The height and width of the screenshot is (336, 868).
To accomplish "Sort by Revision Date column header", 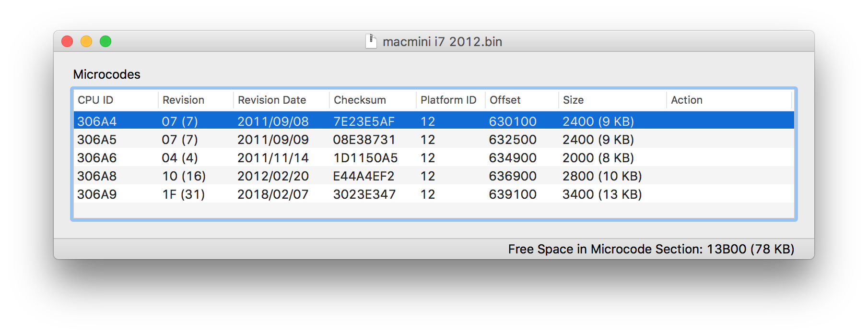I will pyautogui.click(x=282, y=100).
